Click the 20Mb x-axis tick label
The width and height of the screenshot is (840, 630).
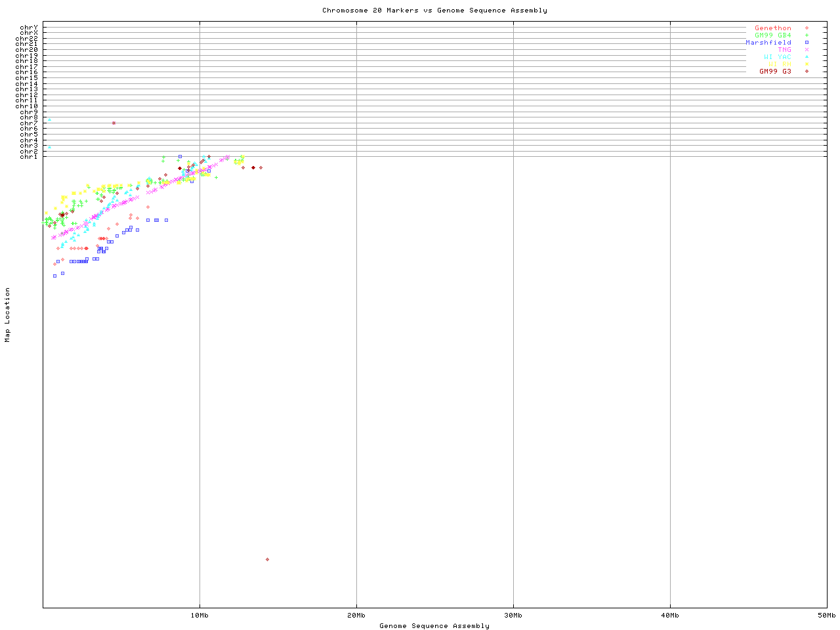(x=356, y=616)
